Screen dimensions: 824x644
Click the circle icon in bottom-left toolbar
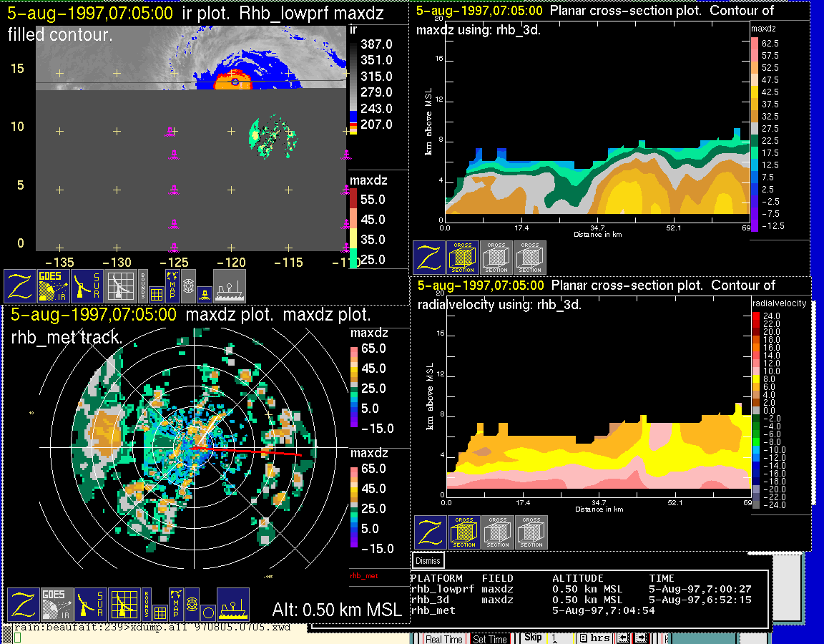(208, 613)
